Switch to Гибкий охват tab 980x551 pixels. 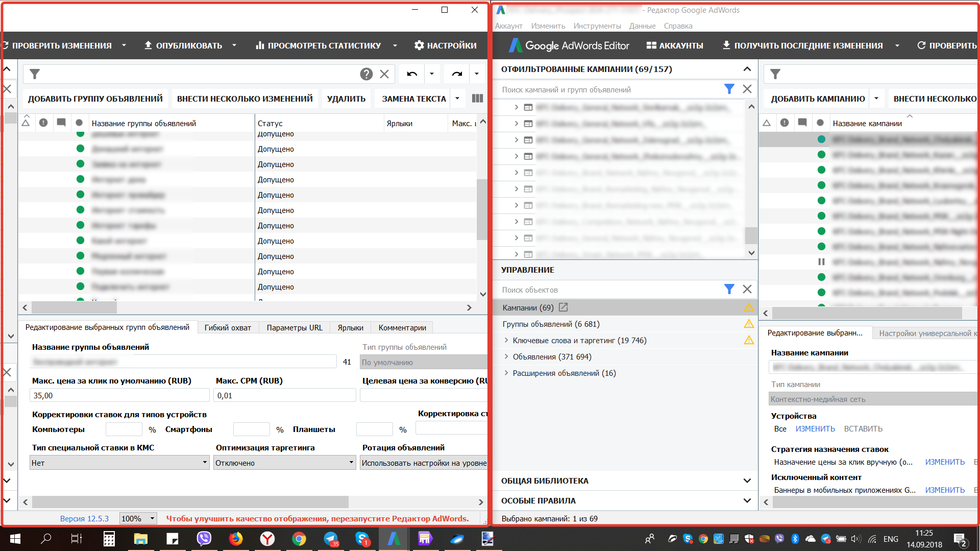228,327
